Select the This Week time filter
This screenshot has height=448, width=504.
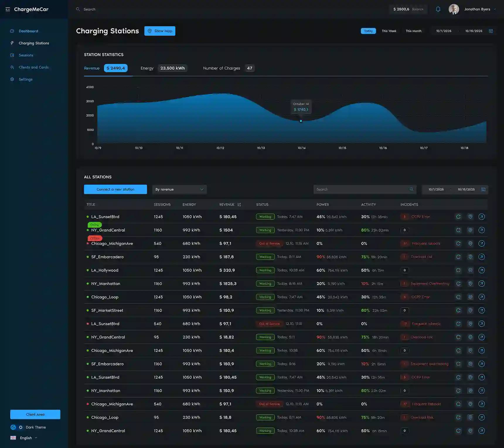[389, 31]
